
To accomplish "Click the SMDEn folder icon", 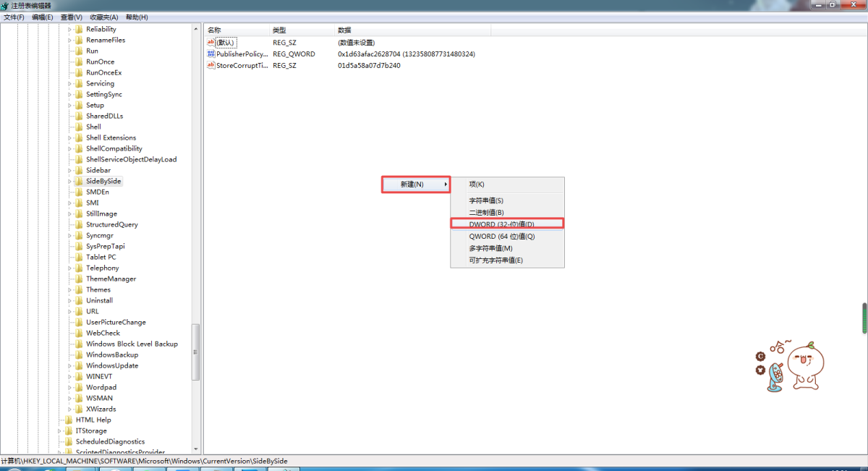I will pos(80,192).
